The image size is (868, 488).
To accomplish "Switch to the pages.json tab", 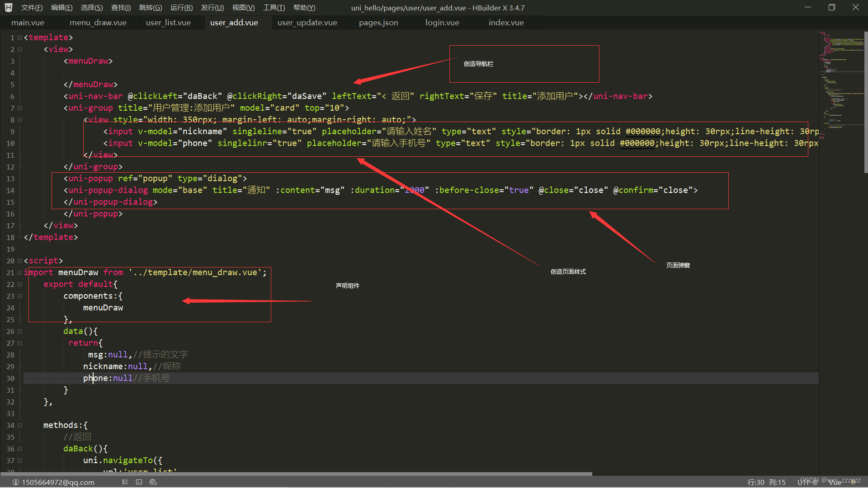I will [x=378, y=23].
